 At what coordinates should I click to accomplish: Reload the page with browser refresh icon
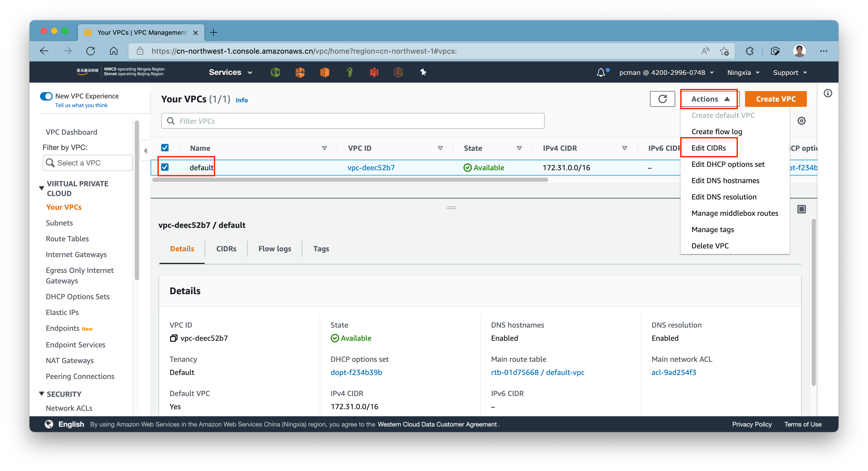pos(91,51)
